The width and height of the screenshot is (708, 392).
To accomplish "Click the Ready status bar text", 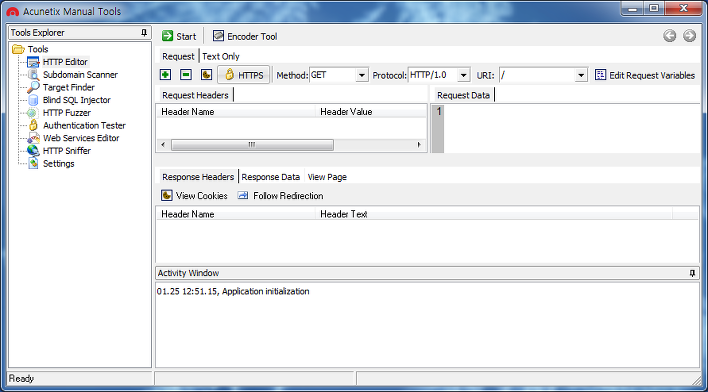I will pyautogui.click(x=21, y=378).
